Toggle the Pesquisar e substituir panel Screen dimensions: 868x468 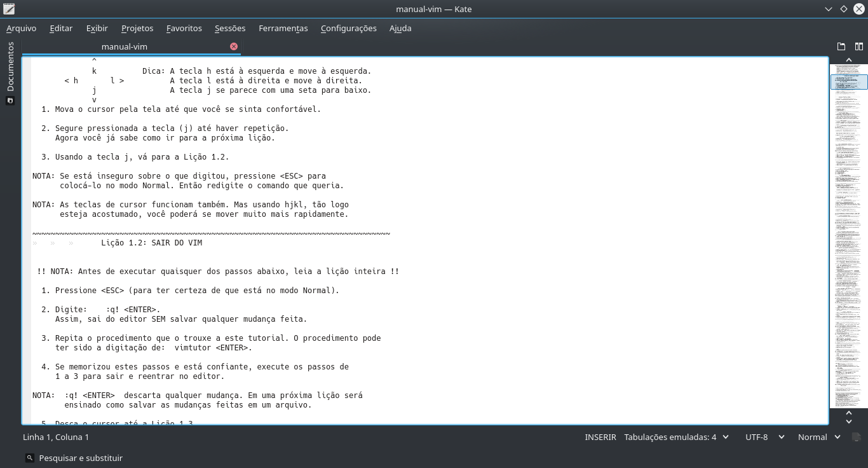pos(74,458)
